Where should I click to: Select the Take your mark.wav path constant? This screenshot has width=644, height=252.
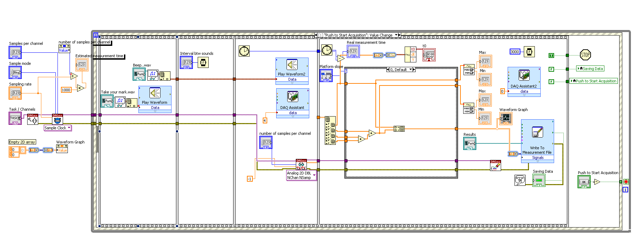tap(107, 101)
